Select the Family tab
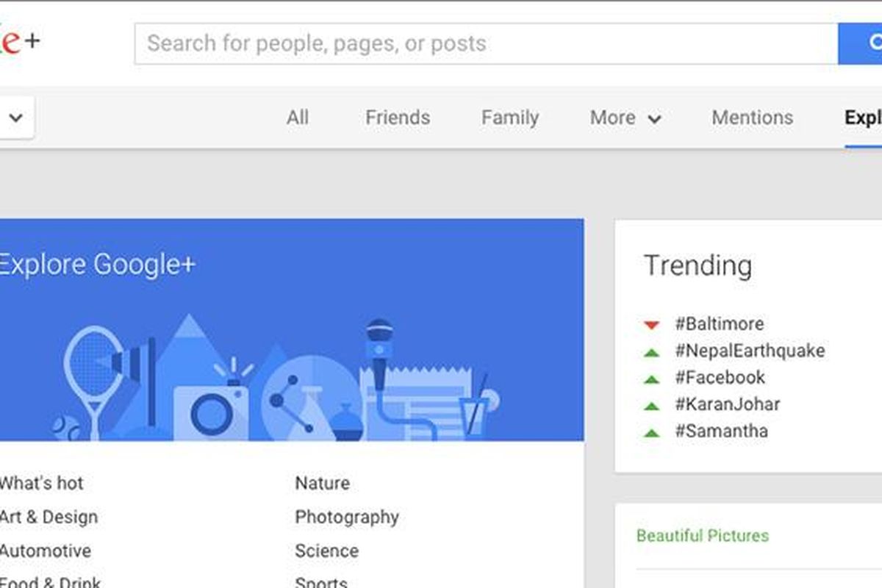Screen dimensions: 882x588 click(x=510, y=118)
